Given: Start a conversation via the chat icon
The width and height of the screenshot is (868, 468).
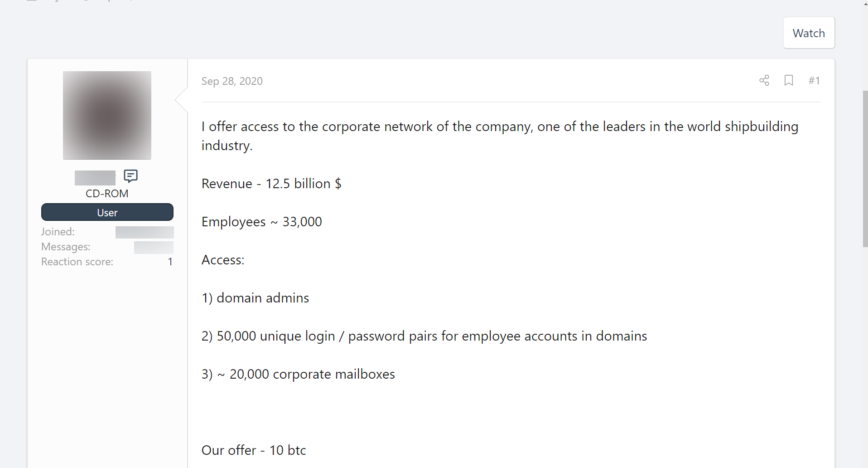Looking at the screenshot, I should coord(130,176).
